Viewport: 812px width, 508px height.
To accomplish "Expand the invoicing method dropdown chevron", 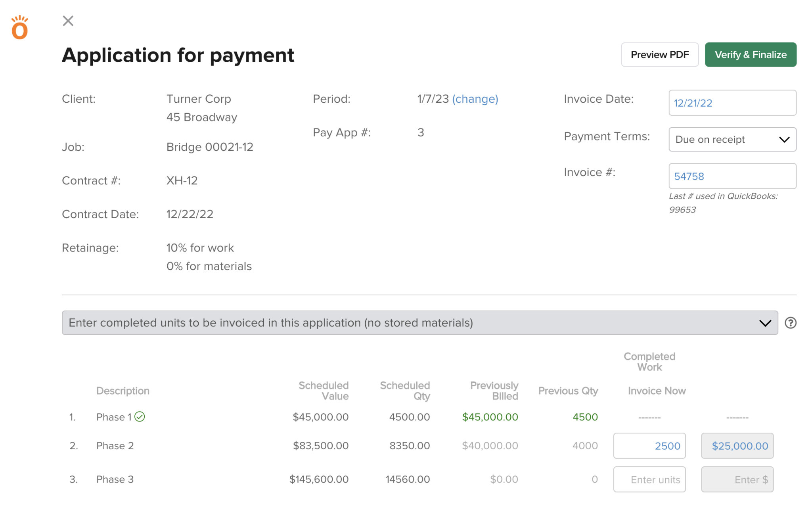I will click(x=765, y=323).
